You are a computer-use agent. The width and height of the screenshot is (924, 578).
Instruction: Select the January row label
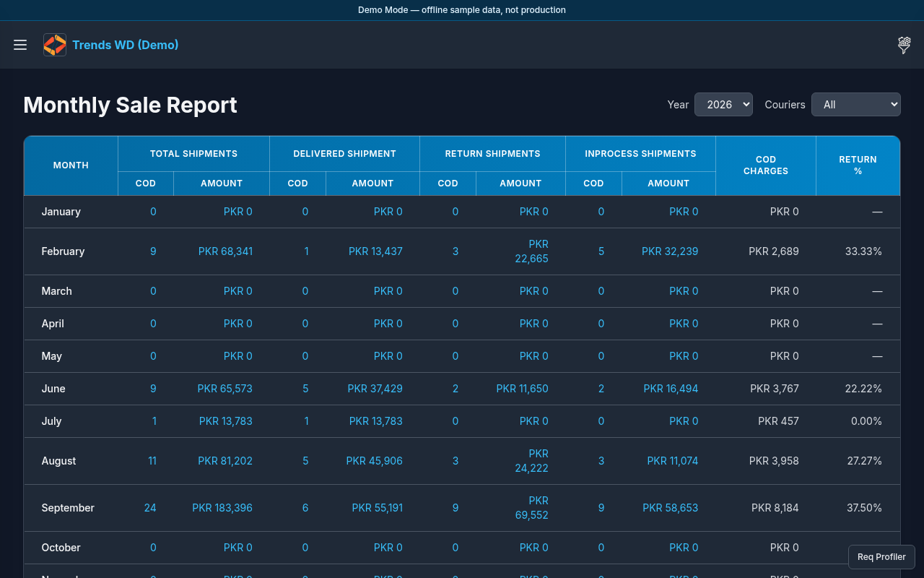click(x=61, y=212)
